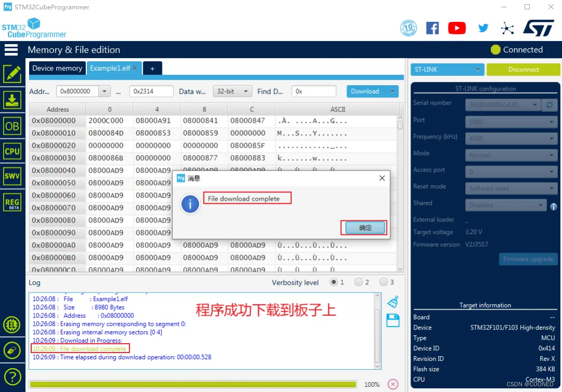Open the Mode Normal dropdown

[x=512, y=155]
